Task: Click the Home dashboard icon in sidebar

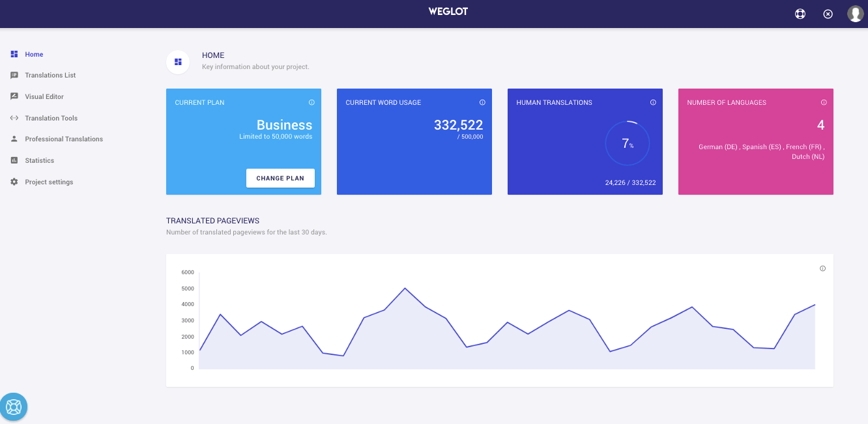Action: pos(14,54)
